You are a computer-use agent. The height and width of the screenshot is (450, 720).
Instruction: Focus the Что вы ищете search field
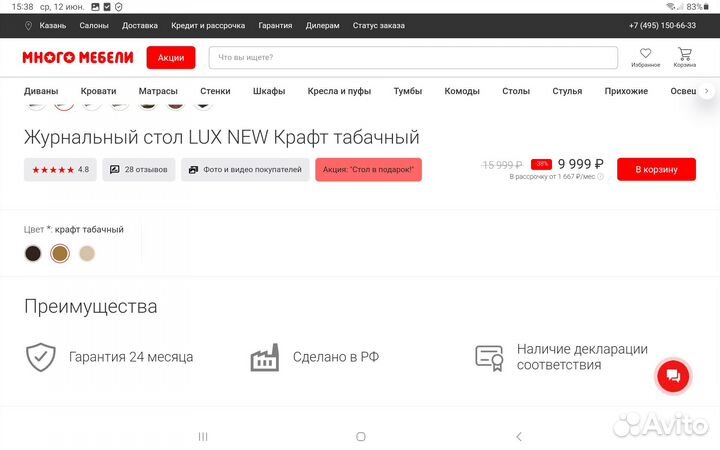[413, 58]
